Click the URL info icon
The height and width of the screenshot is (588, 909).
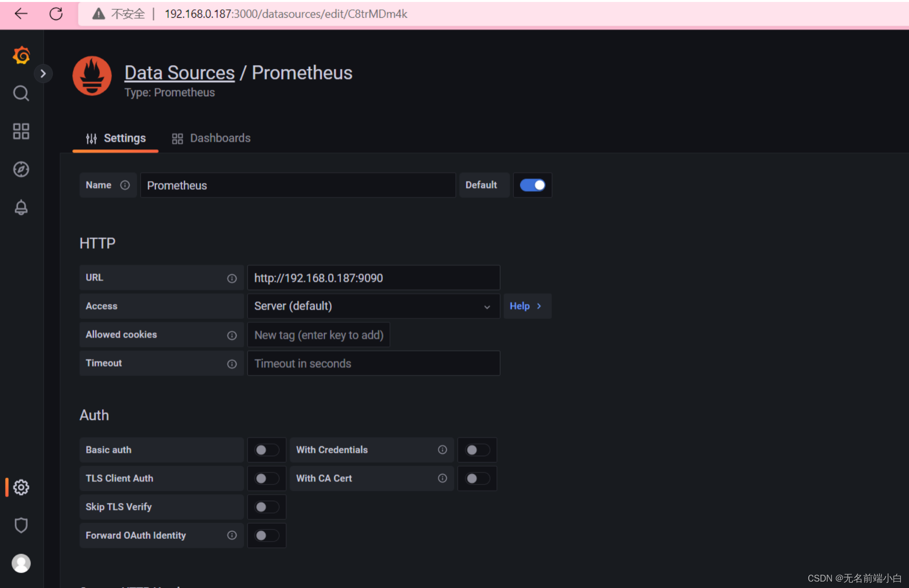pyautogui.click(x=232, y=278)
